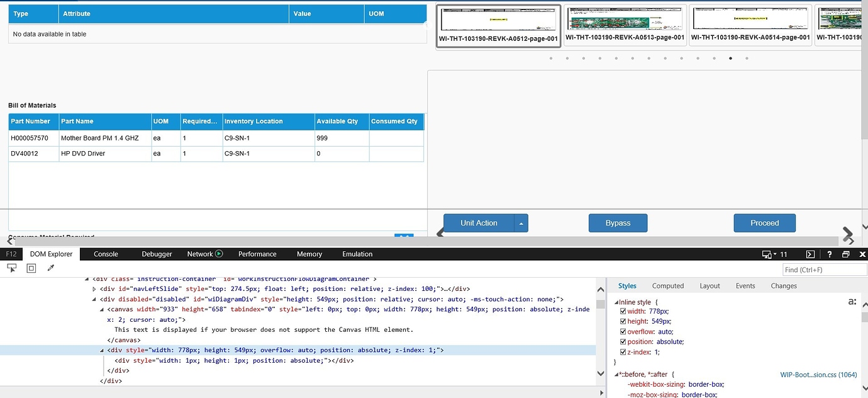Open the developer tools help question mark
This screenshot has width=868, height=398.
pos(830,254)
